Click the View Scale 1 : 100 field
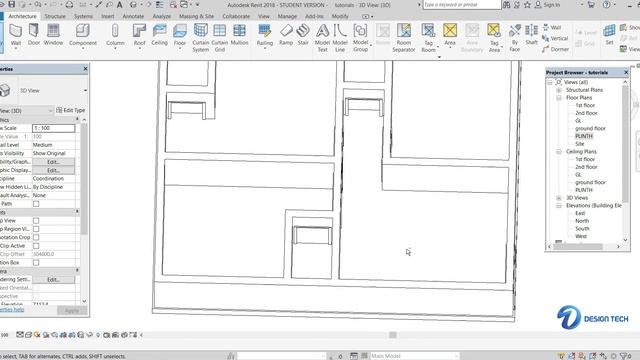 (53, 128)
